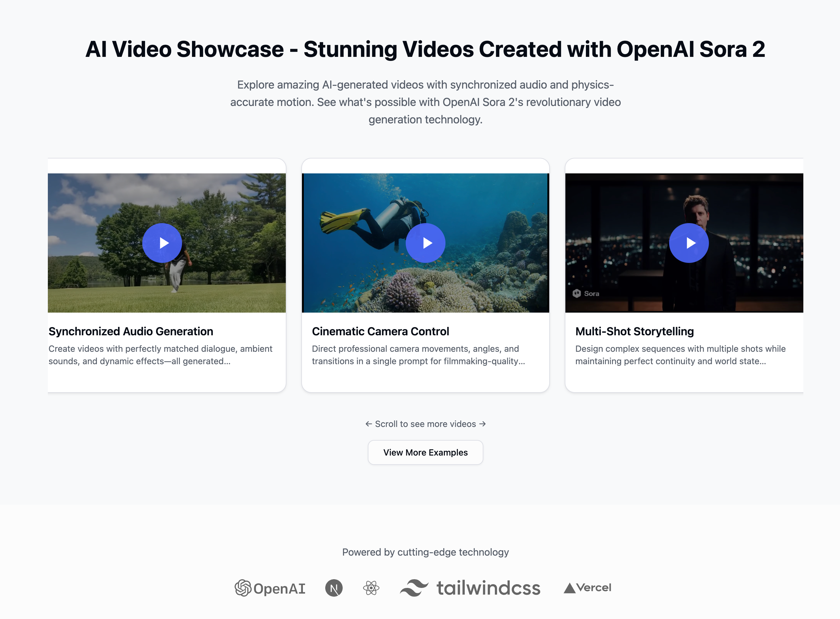Open the Multi-Shot Storytelling title
This screenshot has height=619, width=840.
click(634, 331)
